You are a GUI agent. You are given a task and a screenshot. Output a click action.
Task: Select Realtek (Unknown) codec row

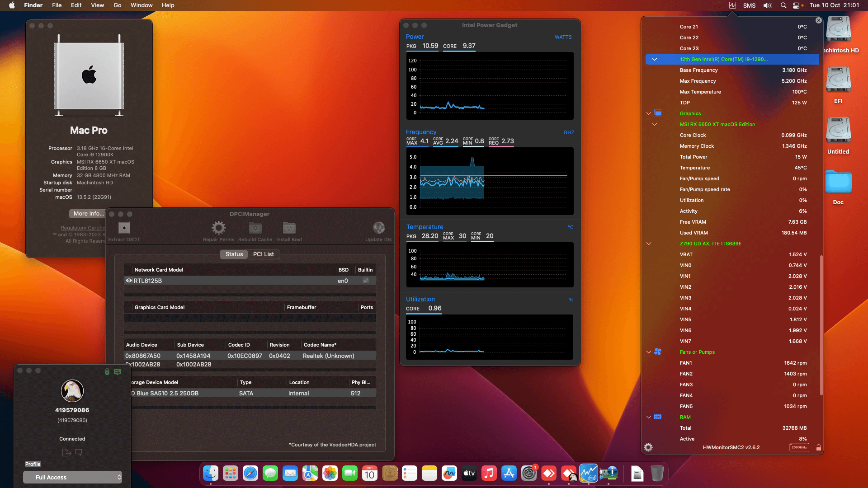point(250,356)
